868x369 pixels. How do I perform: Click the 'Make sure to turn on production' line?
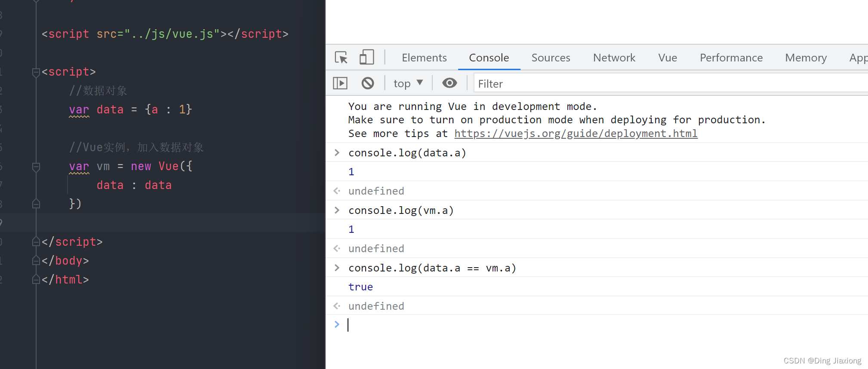[557, 120]
